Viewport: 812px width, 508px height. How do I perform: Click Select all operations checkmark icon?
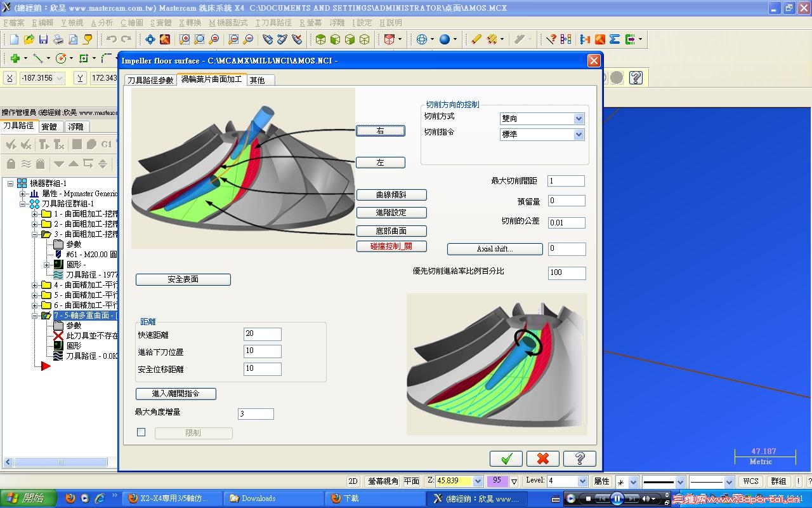point(11,144)
